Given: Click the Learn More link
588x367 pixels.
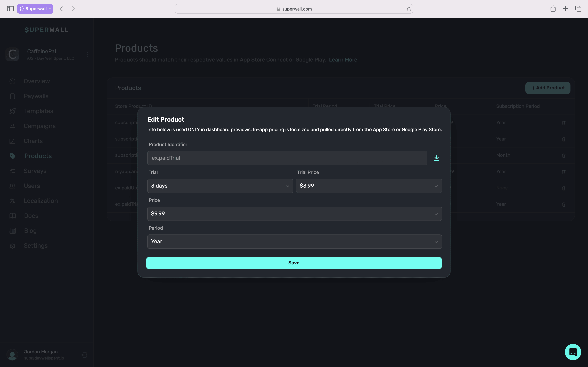Looking at the screenshot, I should coord(343,60).
